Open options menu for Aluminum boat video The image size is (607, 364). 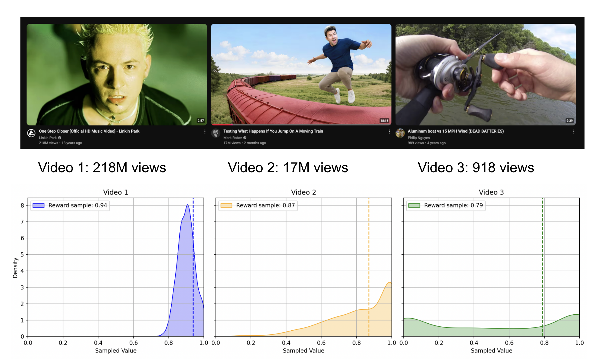(x=574, y=132)
